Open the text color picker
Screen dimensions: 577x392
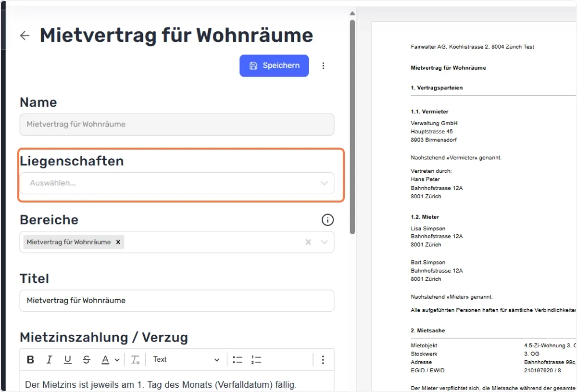click(x=110, y=360)
